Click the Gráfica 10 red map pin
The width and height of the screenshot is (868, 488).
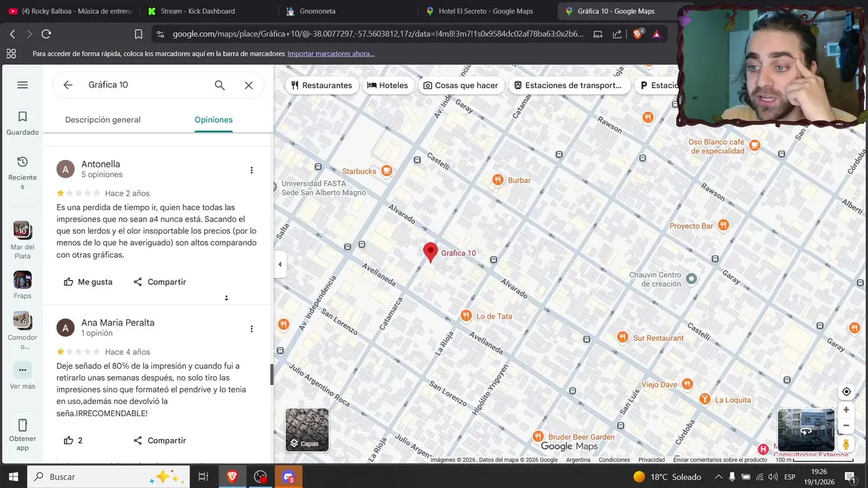click(x=430, y=251)
